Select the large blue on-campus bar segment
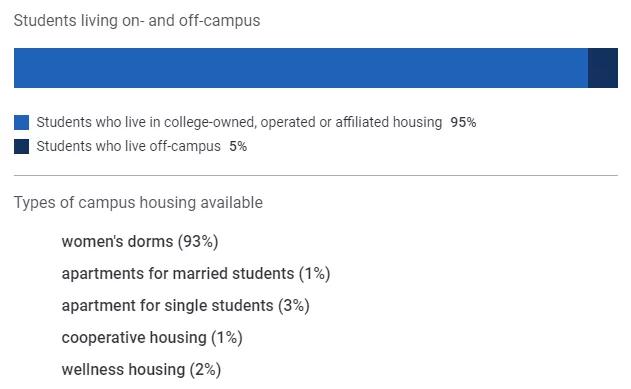Screen dimensions: 631x389 [x=301, y=68]
